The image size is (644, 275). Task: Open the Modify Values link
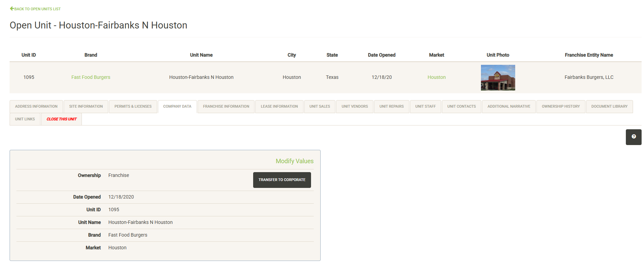[294, 161]
